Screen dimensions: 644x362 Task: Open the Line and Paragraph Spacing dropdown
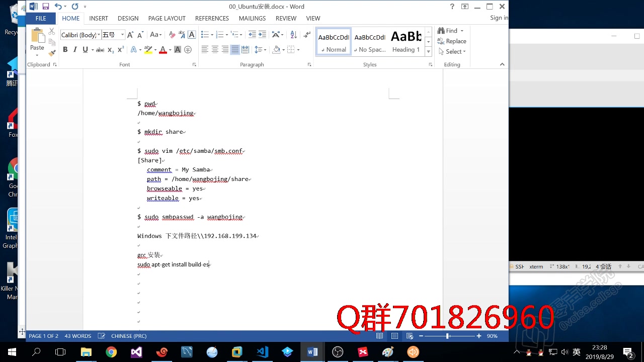(259, 49)
